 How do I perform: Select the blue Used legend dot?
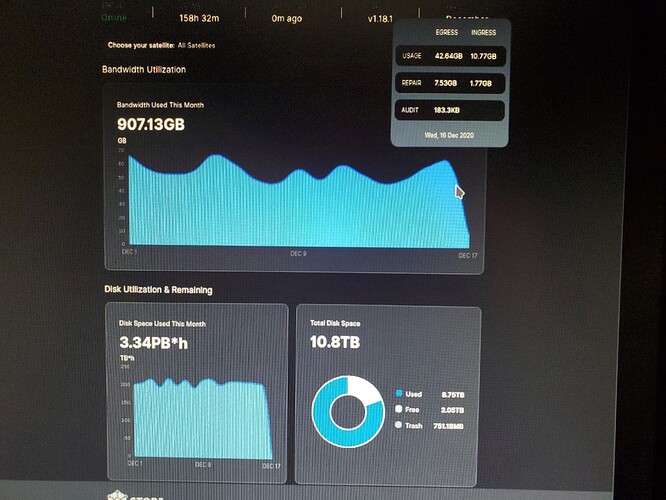399,393
